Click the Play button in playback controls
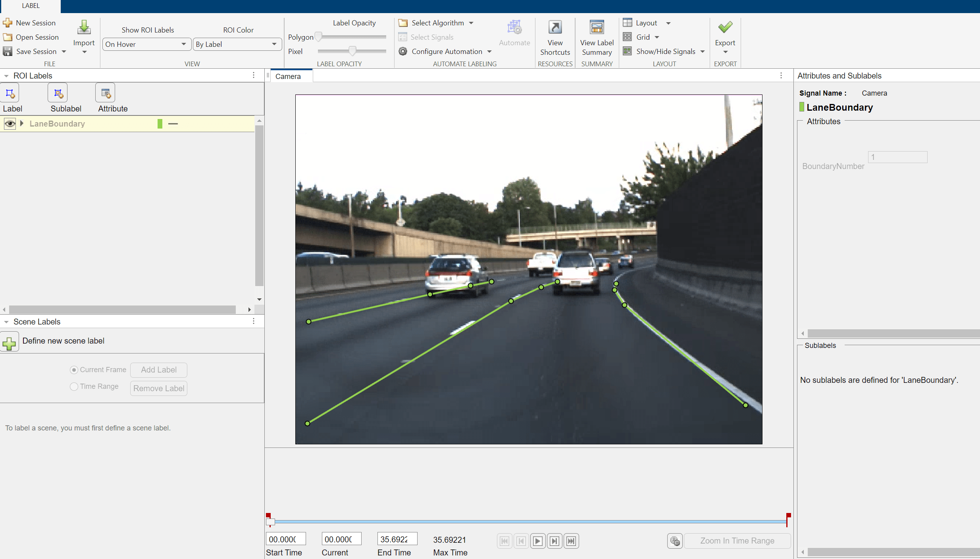Viewport: 980px width, 559px height. [537, 541]
